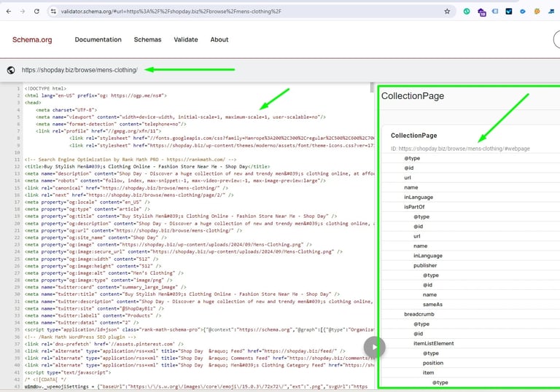The height and width of the screenshot is (392, 560).
Task: Click line number 35 in the gutter
Action: pyautogui.click(x=17, y=329)
